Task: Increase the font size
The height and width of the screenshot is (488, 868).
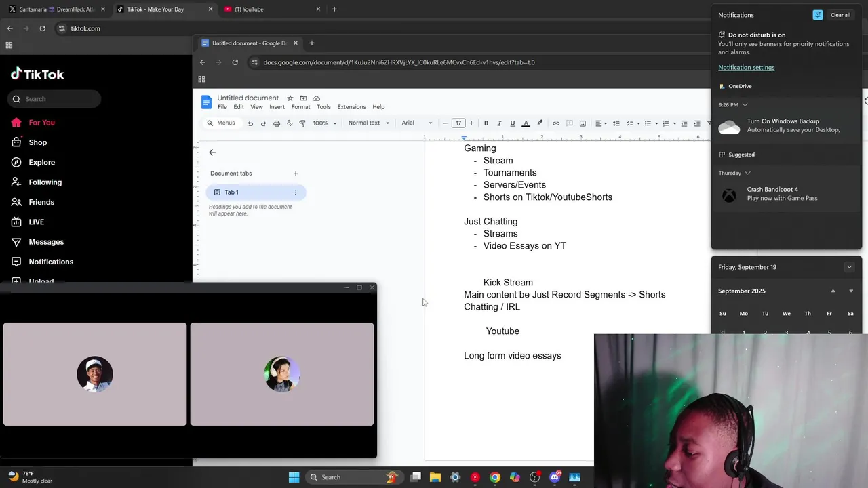Action: point(471,123)
